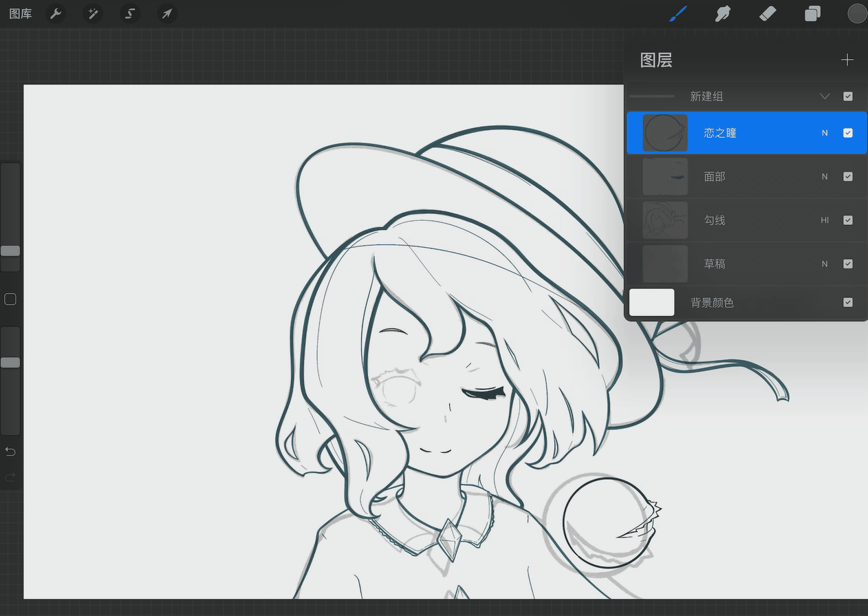Add a new layer with the plus button
The width and height of the screenshot is (868, 616).
847,60
